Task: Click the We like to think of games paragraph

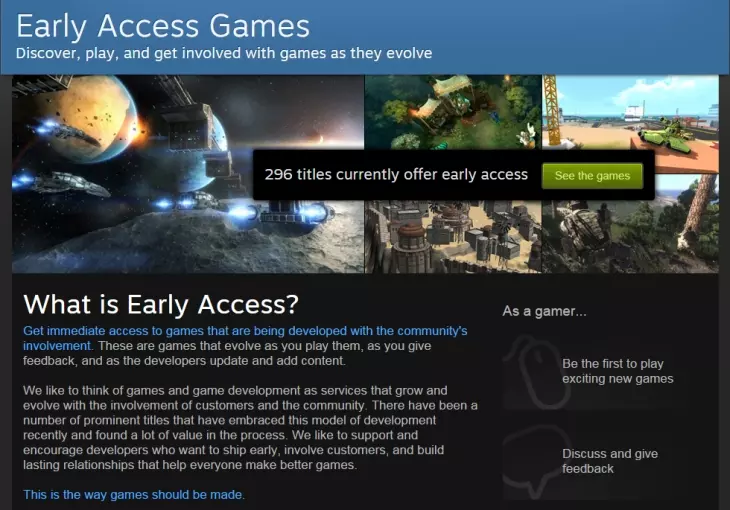Action: coord(250,428)
